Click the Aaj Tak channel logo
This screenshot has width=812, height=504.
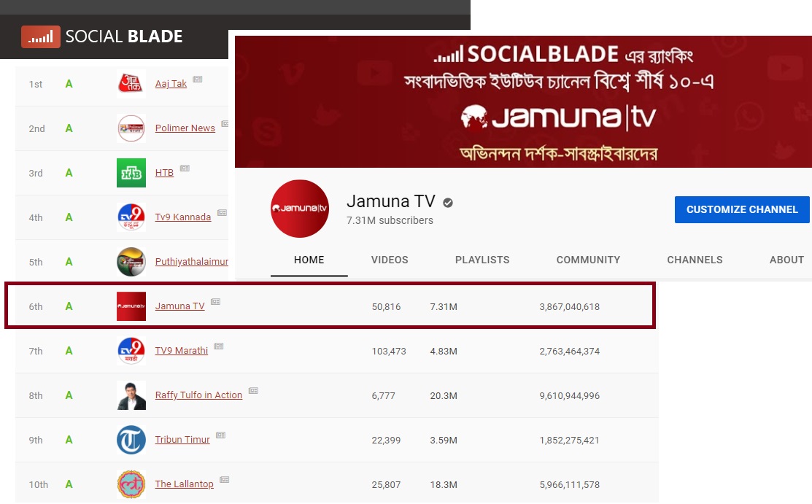[x=131, y=84]
